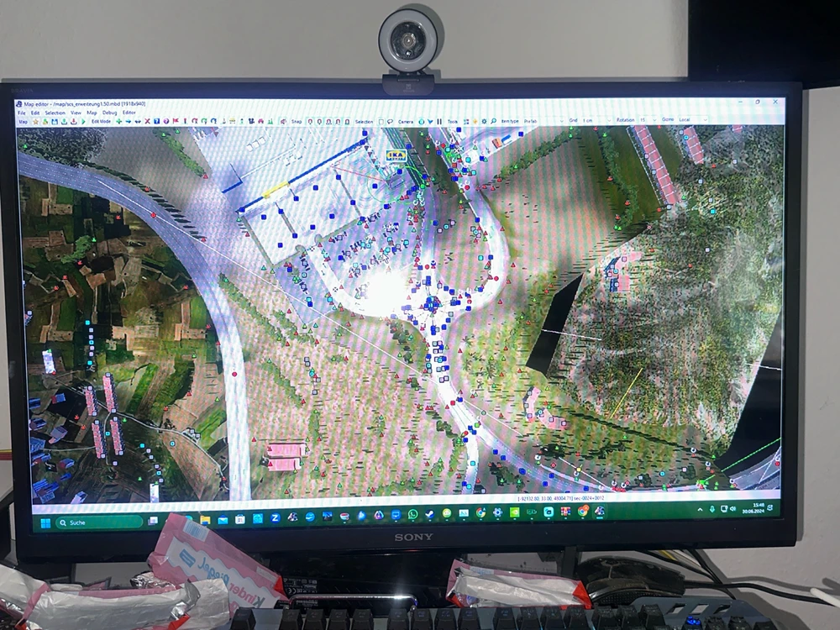This screenshot has height=630, width=840.
Task: Open the Selection menu
Action: tap(55, 113)
